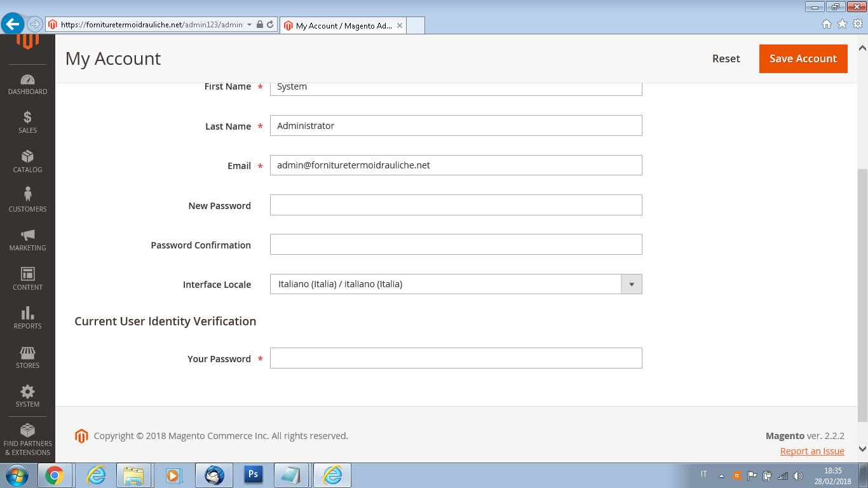Image resolution: width=868 pixels, height=488 pixels.
Task: Open the Report an Issue link
Action: click(812, 451)
